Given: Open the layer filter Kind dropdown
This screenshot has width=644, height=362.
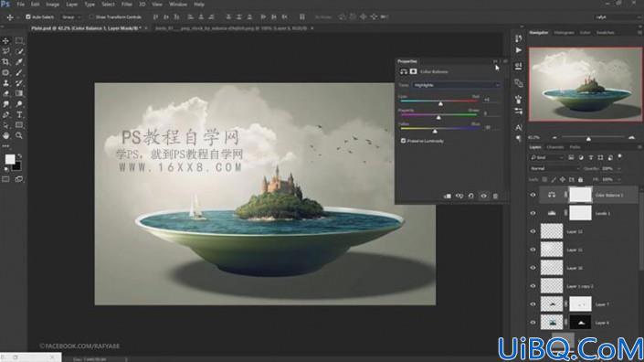Looking at the screenshot, I should [546, 157].
